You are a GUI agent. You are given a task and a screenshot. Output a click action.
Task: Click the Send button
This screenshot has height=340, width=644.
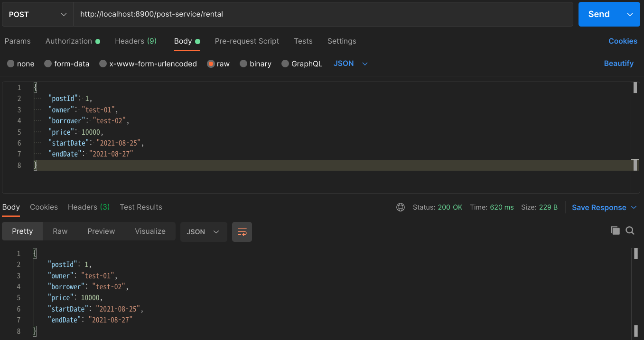pos(598,14)
